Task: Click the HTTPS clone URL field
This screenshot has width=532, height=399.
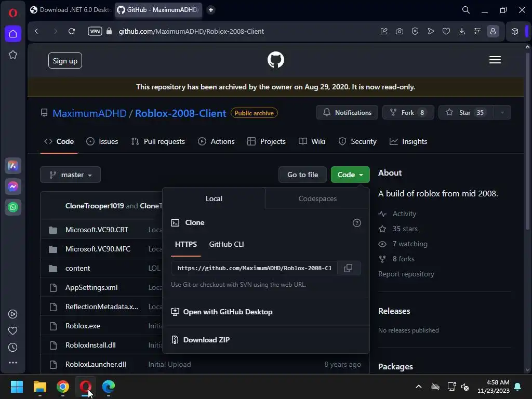Action: click(254, 268)
